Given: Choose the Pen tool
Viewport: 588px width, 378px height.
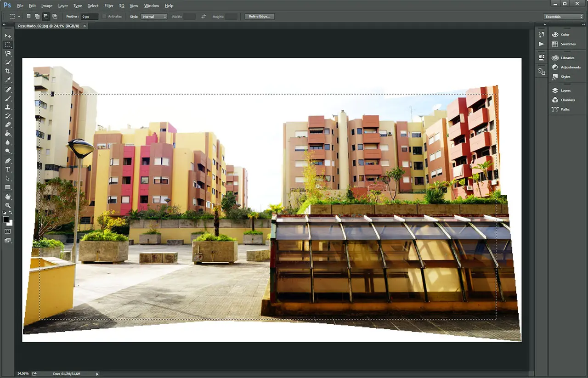Looking at the screenshot, I should click(x=8, y=161).
